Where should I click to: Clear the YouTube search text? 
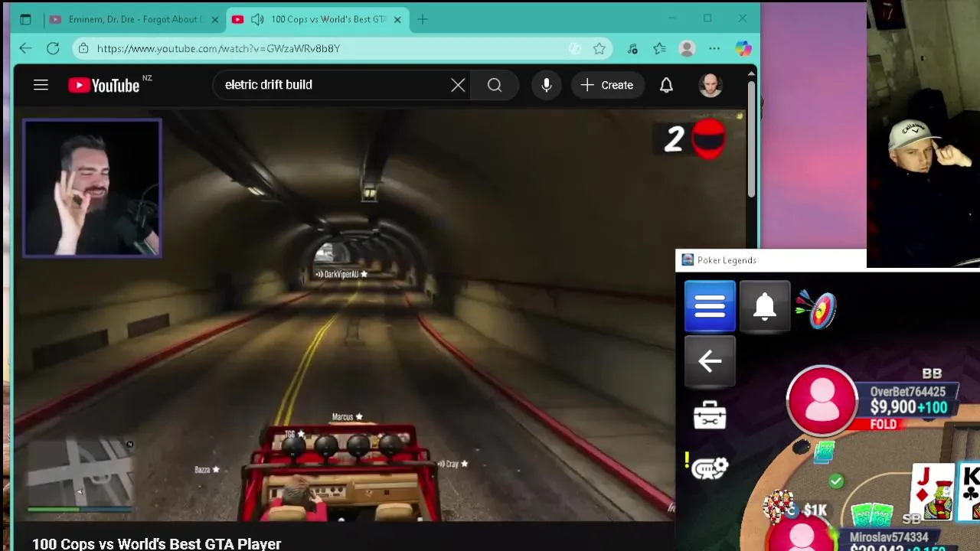pyautogui.click(x=458, y=85)
